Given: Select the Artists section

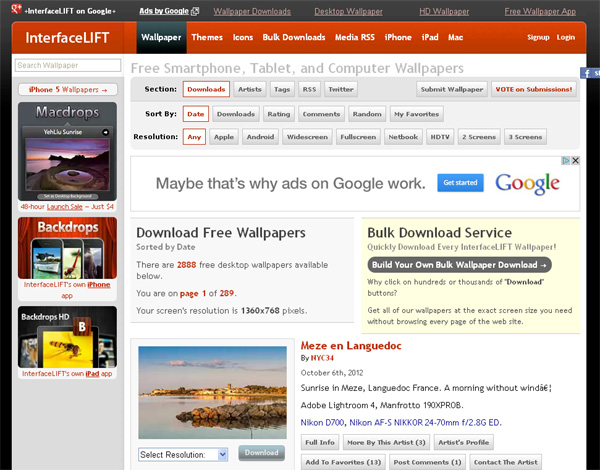Looking at the screenshot, I should point(250,89).
